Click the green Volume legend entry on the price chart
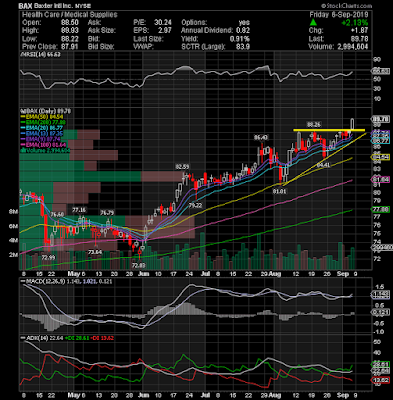Screen dimensions: 393x400 [46, 151]
